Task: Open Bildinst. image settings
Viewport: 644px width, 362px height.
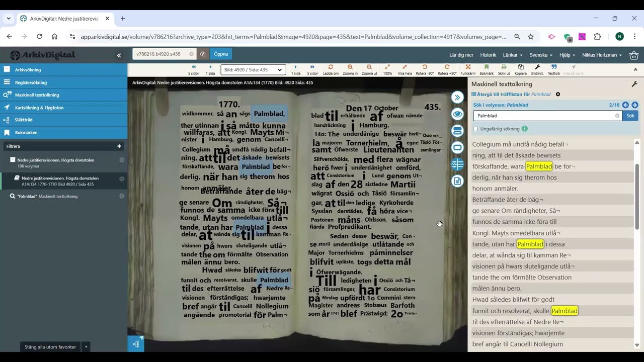Action: 537,69
